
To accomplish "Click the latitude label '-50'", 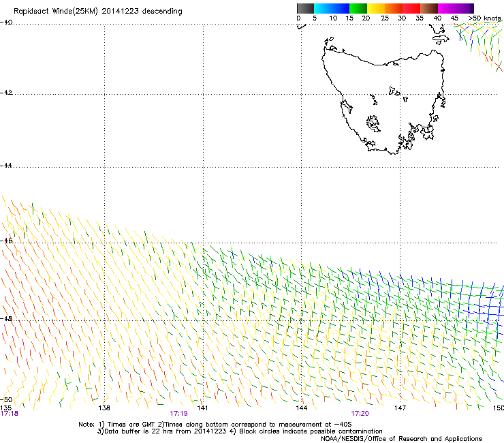I will coord(6,399).
